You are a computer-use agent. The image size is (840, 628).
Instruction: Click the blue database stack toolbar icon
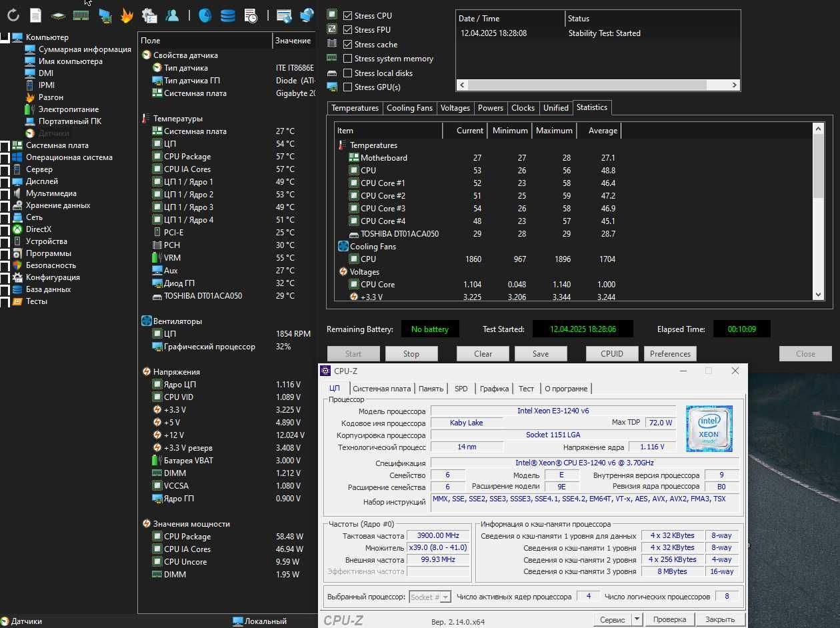[x=227, y=15]
